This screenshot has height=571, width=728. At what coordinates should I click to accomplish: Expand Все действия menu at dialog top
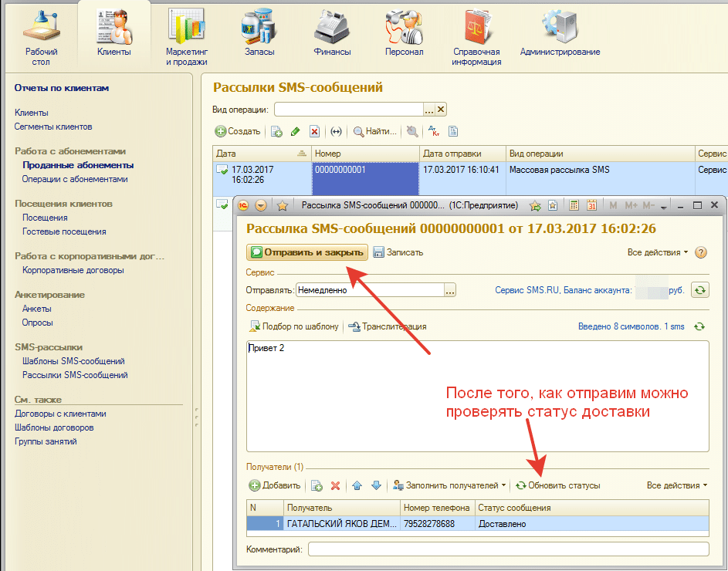pyautogui.click(x=658, y=252)
